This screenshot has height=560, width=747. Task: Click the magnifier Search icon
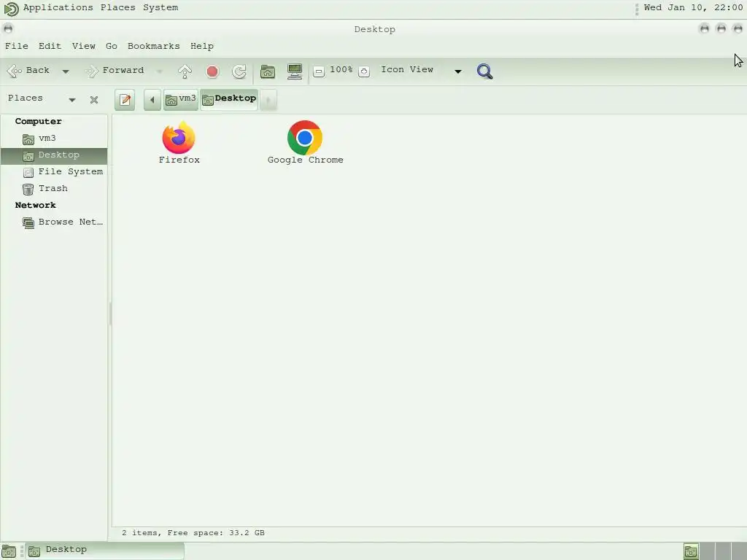[x=484, y=71]
